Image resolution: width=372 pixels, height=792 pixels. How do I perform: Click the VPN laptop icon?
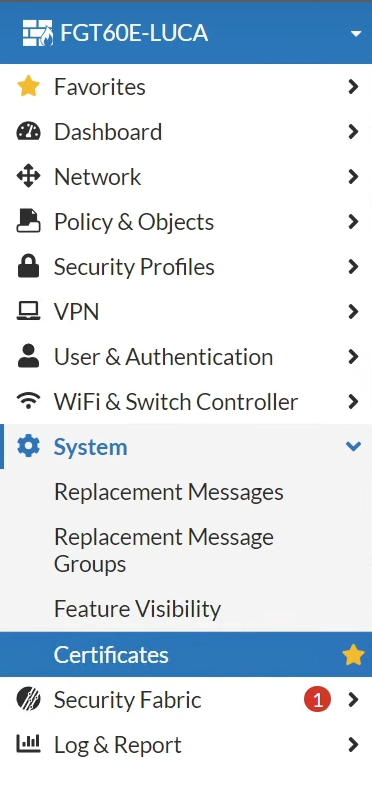[28, 311]
